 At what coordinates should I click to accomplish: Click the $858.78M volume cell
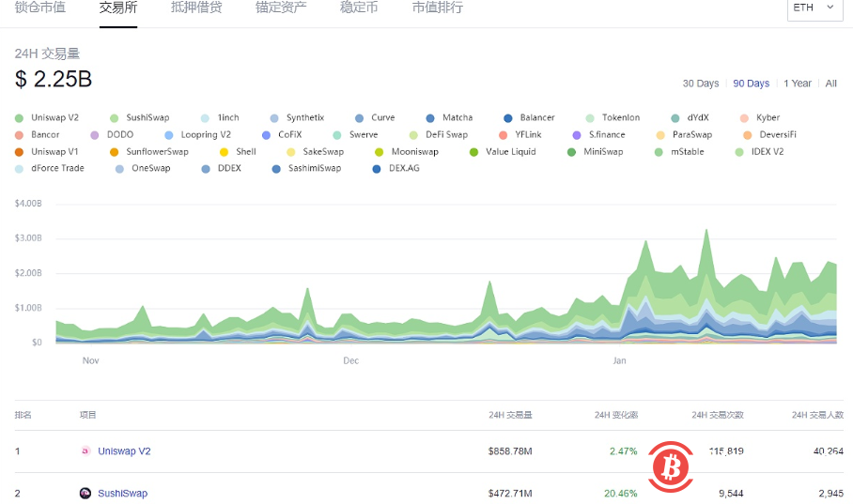point(510,451)
